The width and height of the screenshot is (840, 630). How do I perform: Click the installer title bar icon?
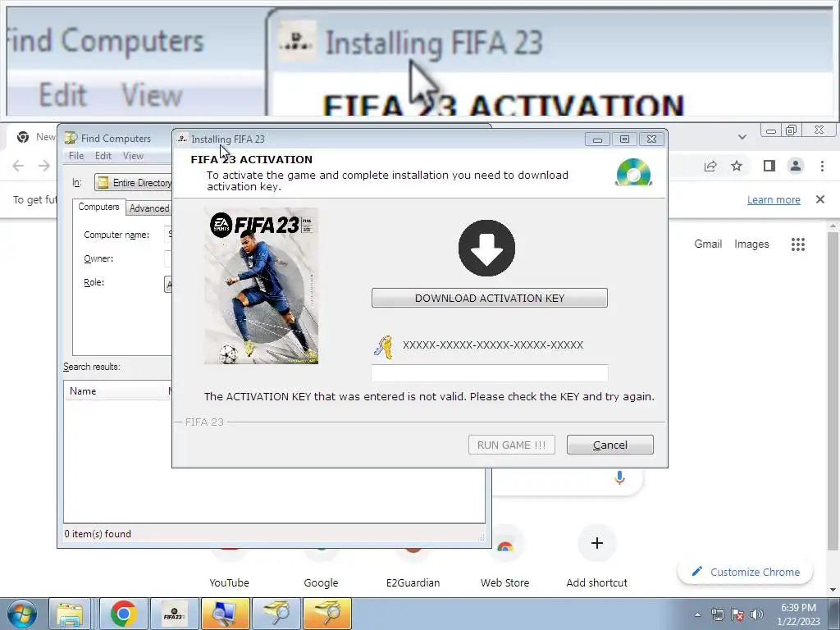(182, 139)
